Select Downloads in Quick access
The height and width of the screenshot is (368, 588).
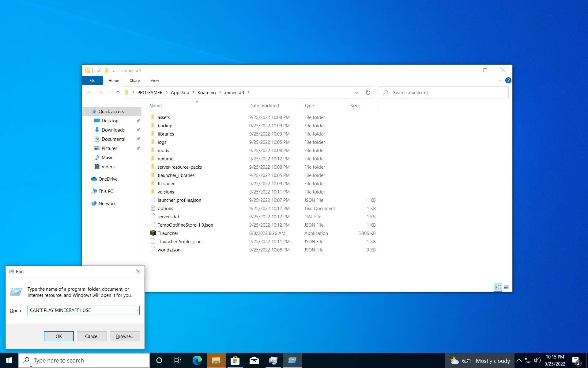pyautogui.click(x=113, y=130)
